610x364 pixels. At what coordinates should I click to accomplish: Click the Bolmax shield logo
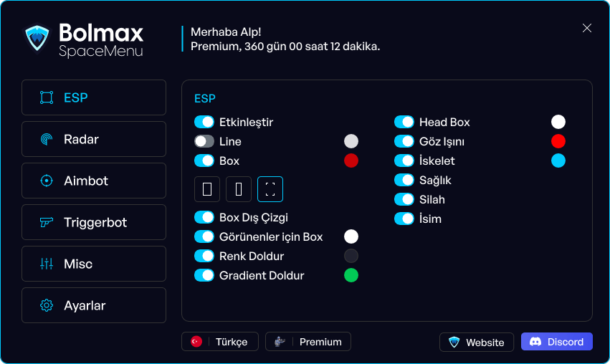click(x=37, y=38)
